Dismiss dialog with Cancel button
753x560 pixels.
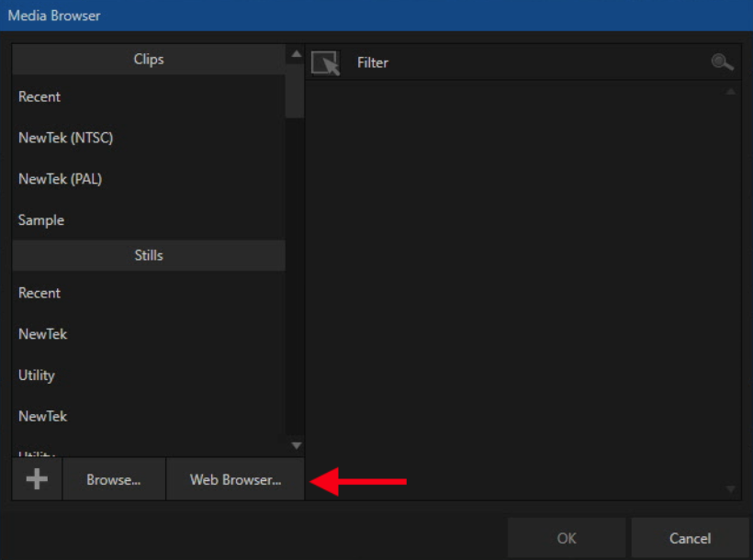[x=690, y=538]
